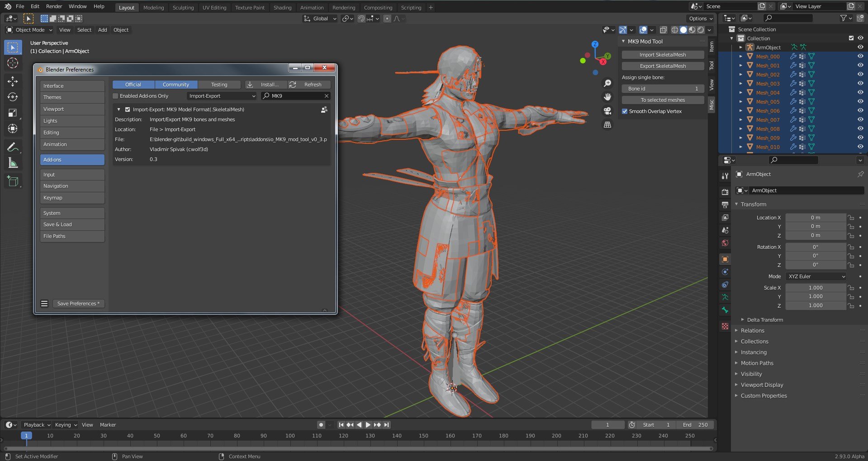Hide Mesh_003 using its eye icon

click(x=860, y=83)
